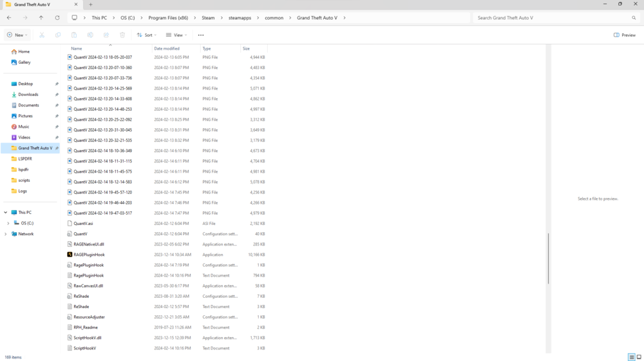
Task: Expand the OS (C:) tree node
Action: (x=8, y=223)
